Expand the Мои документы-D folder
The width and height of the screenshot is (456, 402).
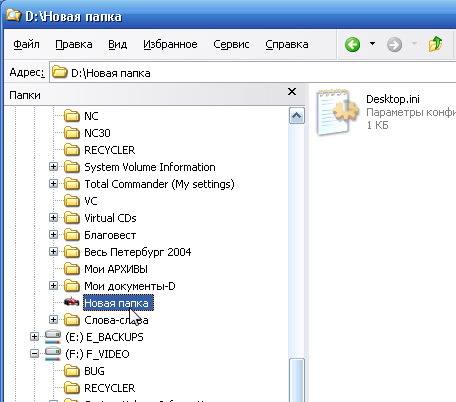53,285
